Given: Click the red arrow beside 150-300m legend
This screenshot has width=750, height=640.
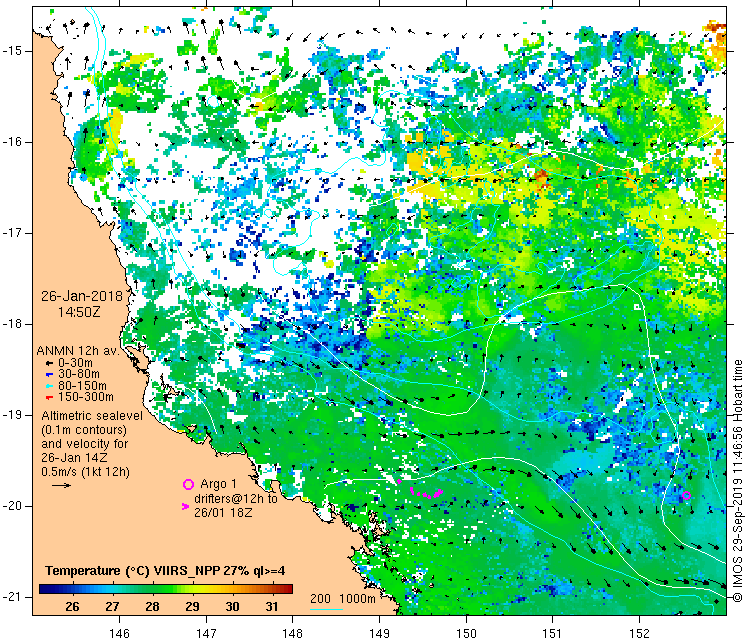Looking at the screenshot, I should [49, 397].
